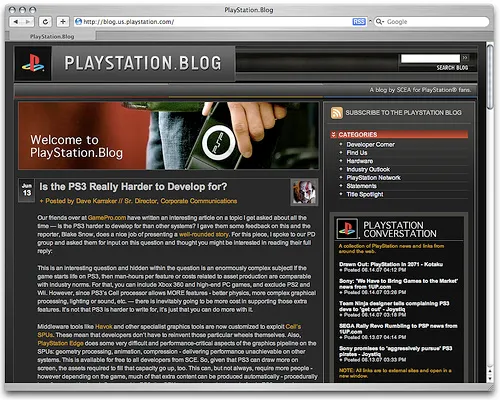This screenshot has width=500, height=400.
Task: Click the blog search text box
Action: [x=430, y=58]
